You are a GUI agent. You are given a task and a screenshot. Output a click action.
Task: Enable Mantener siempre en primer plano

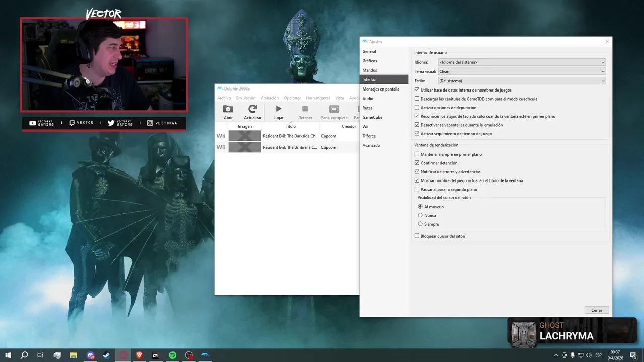tap(417, 154)
